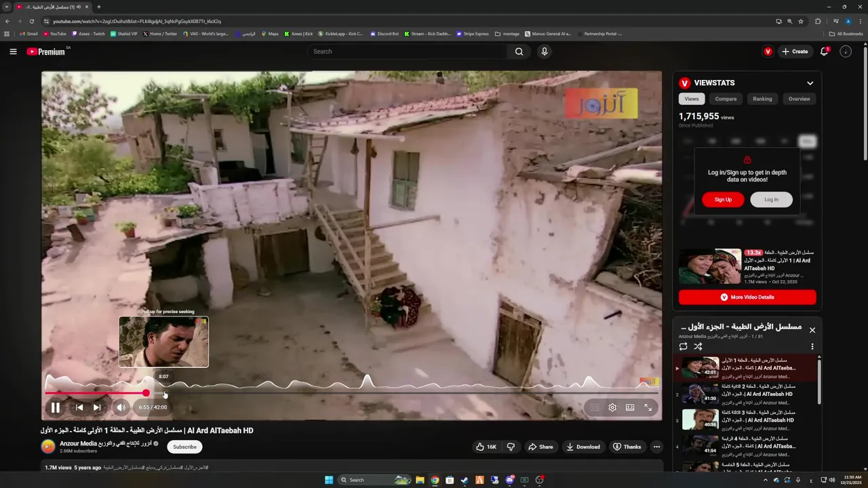Seek on the red video progress bar

(351, 393)
